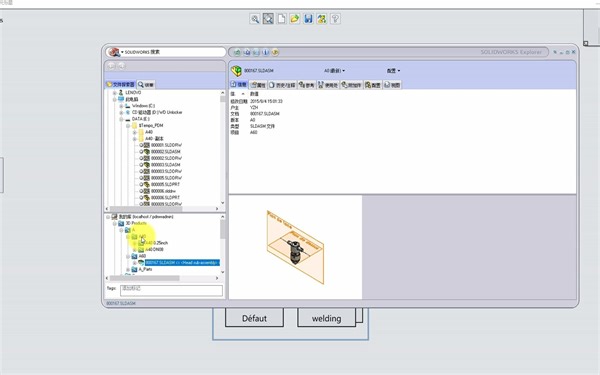
Task: Open the Attachments tab
Action: point(351,85)
